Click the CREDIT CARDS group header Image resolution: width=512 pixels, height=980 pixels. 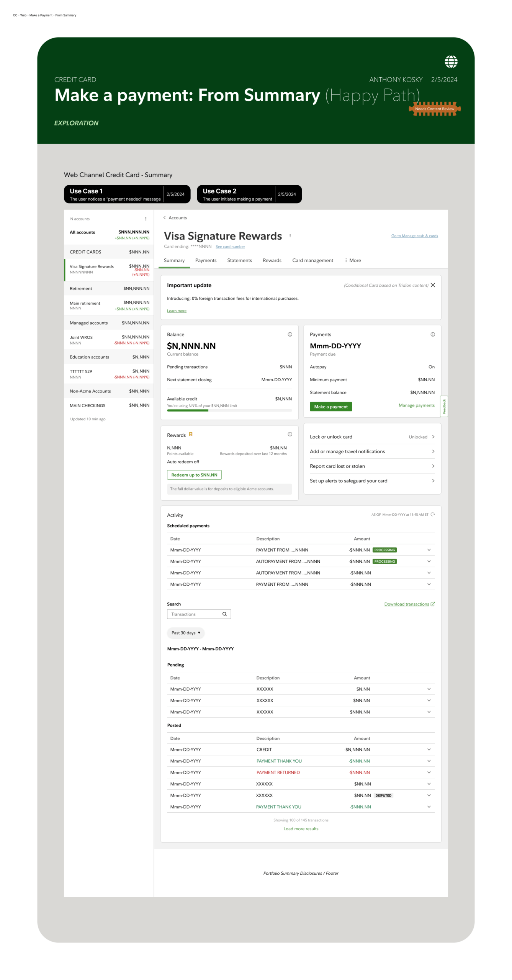[109, 252]
